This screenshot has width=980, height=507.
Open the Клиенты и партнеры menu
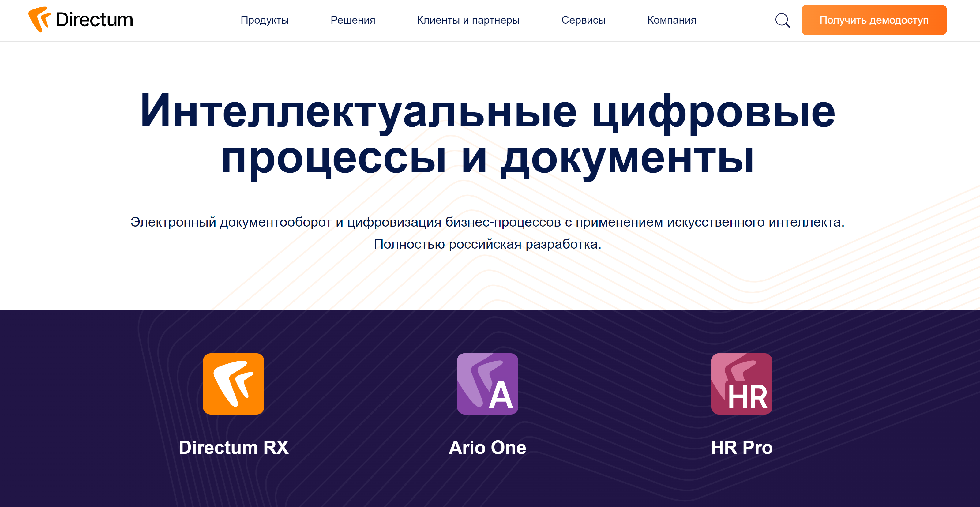468,20
